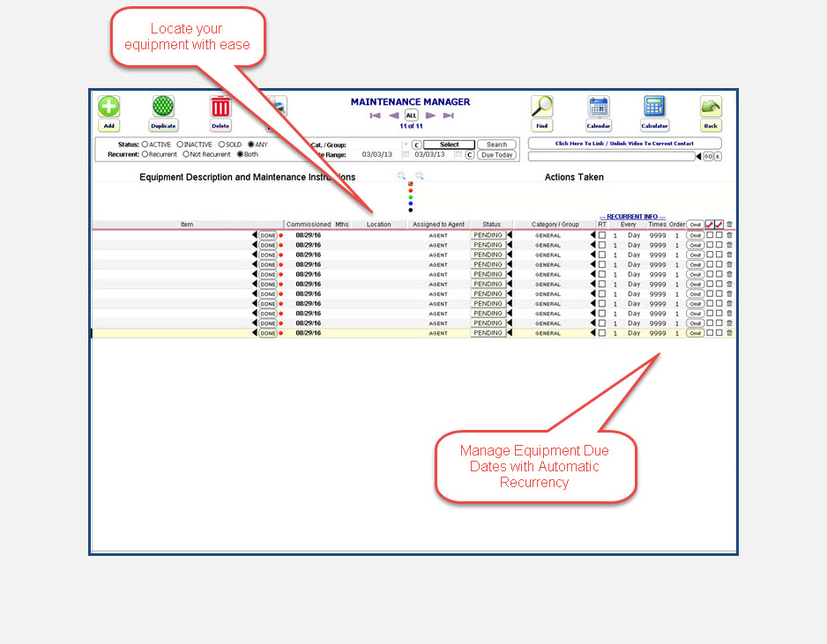Image resolution: width=827 pixels, height=644 pixels.
Task: Click the green Back arrow icon
Action: [711, 107]
